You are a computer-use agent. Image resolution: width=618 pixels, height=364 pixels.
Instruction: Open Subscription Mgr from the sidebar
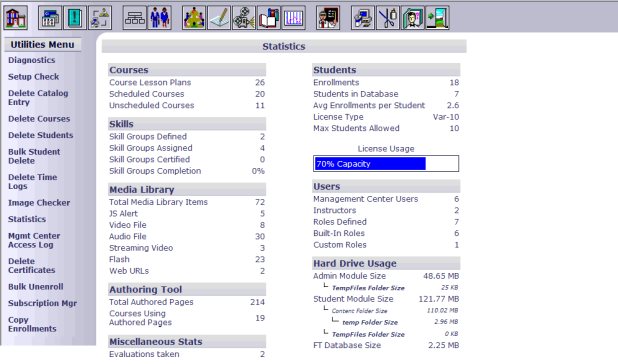pyautogui.click(x=43, y=303)
